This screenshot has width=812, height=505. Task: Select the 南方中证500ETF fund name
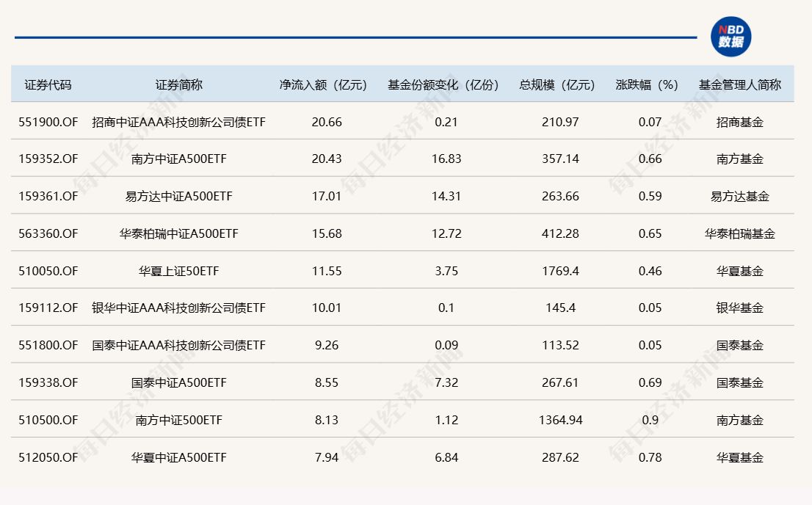pyautogui.click(x=178, y=420)
